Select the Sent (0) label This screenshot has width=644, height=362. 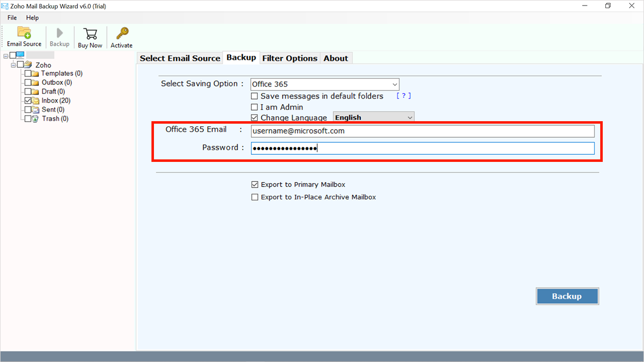pyautogui.click(x=53, y=110)
